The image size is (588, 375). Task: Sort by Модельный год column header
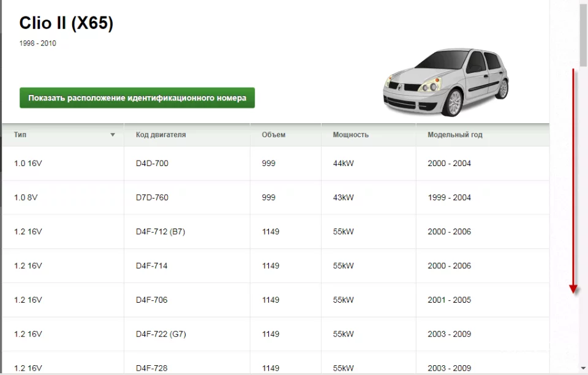(455, 135)
